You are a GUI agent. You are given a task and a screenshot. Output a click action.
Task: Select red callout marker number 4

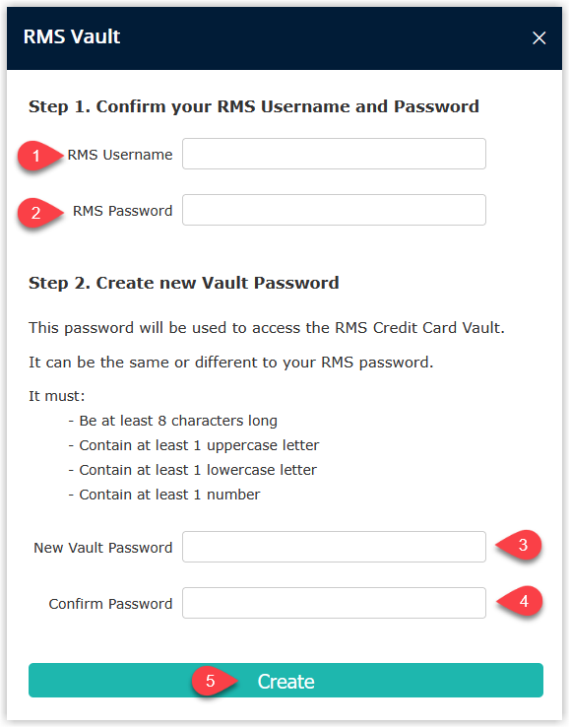[x=520, y=602]
